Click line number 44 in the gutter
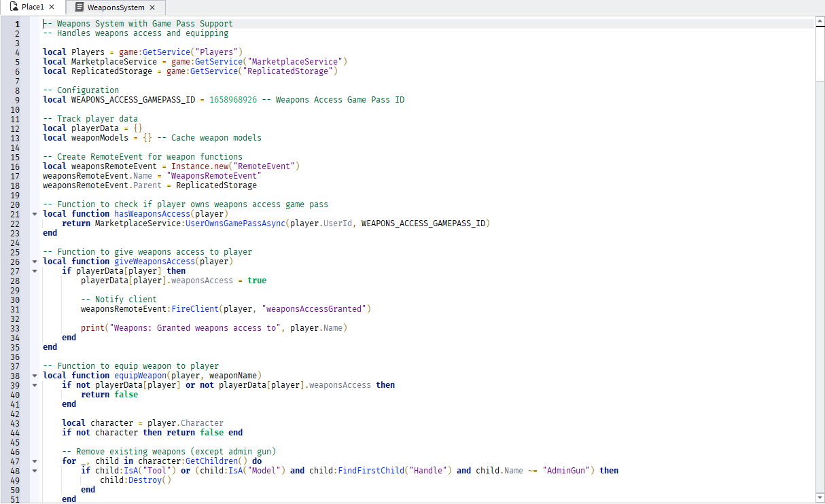825x504 pixels. point(15,433)
